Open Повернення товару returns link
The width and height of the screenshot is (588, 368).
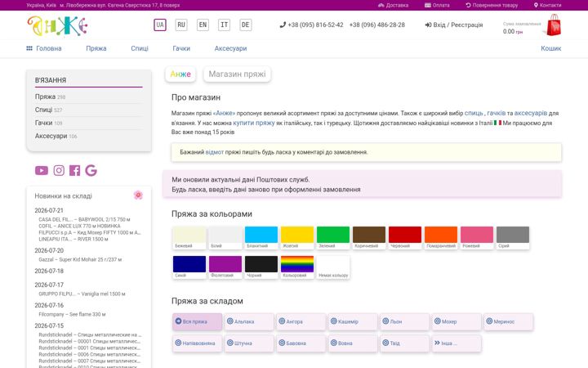(492, 5)
